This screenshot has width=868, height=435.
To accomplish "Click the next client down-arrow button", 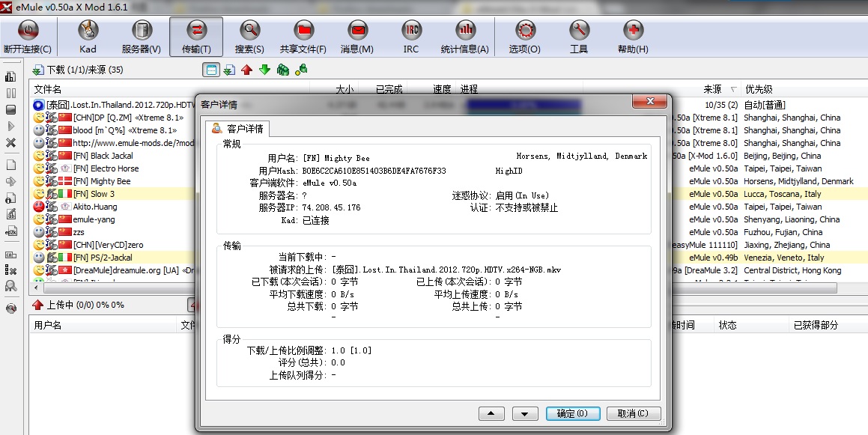I will pyautogui.click(x=525, y=413).
